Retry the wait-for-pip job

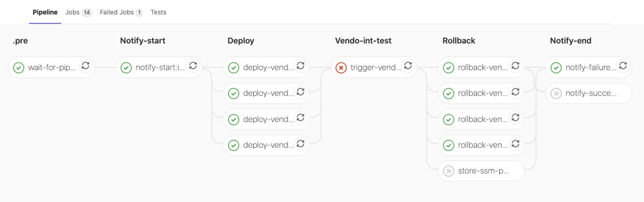click(86, 66)
